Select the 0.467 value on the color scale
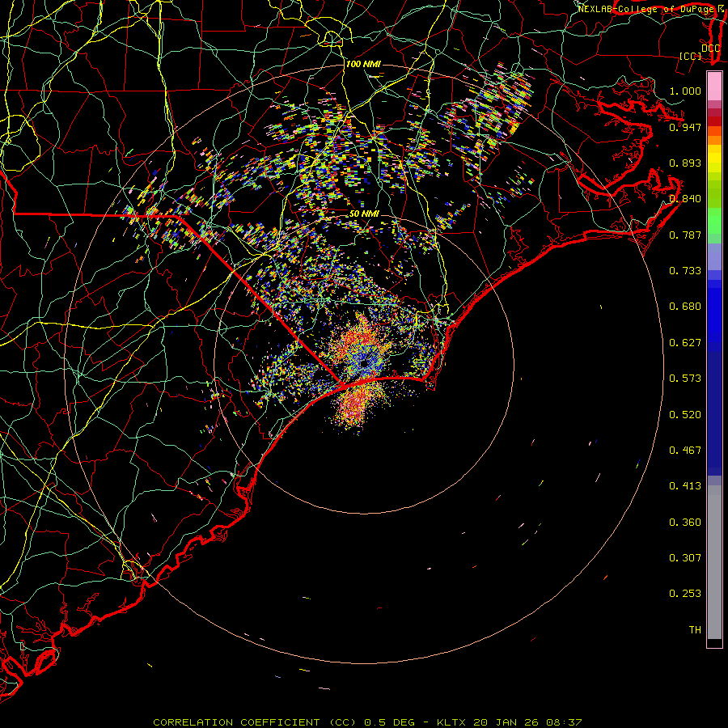Image resolution: width=728 pixels, height=728 pixels. [x=685, y=451]
